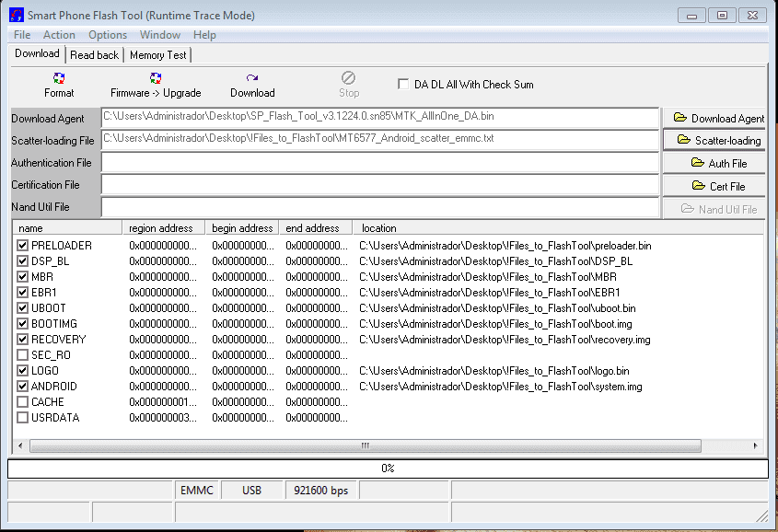Click the region address column header

164,228
